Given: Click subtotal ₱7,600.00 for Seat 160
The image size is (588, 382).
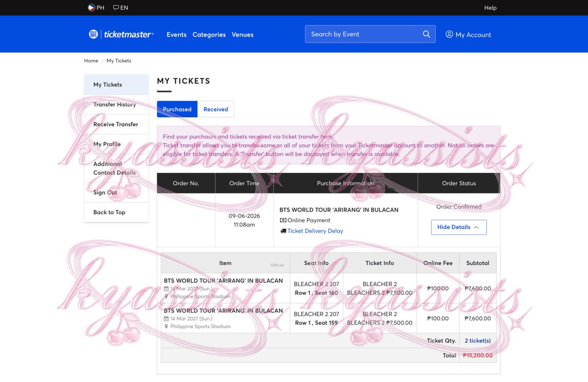Looking at the screenshot, I should click(478, 288).
